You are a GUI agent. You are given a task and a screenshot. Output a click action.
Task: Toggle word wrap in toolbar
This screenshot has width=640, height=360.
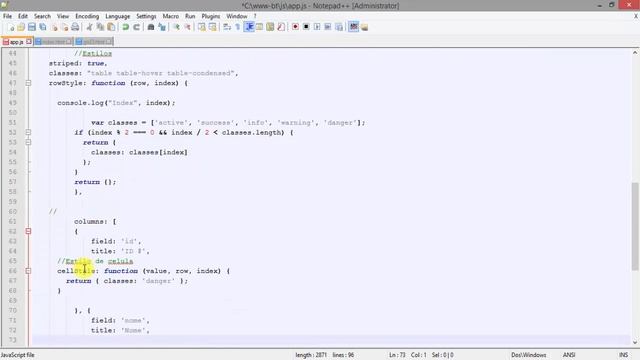pos(227,27)
